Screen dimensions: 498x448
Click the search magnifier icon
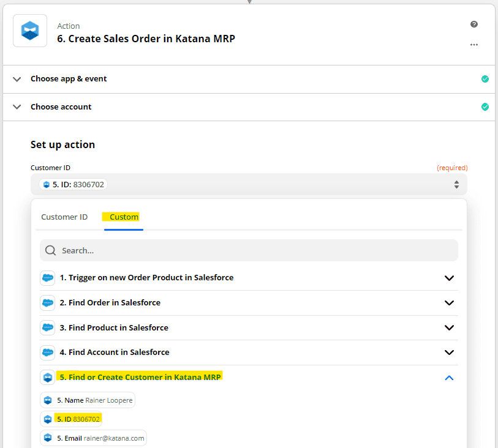pos(50,250)
